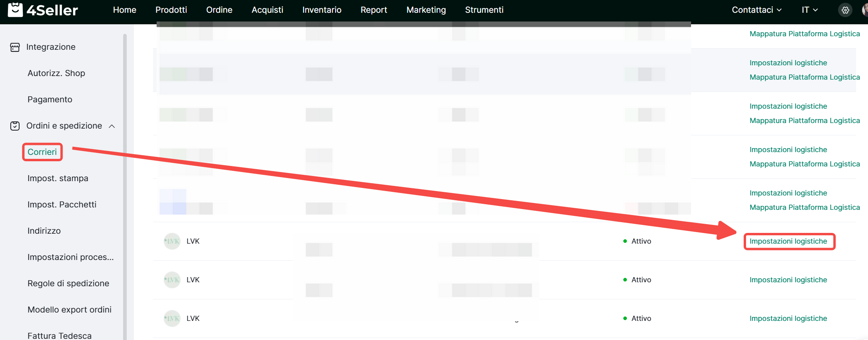Viewport: 868px width, 340px height.
Task: Click the Integrazione store icon
Action: 15,47
